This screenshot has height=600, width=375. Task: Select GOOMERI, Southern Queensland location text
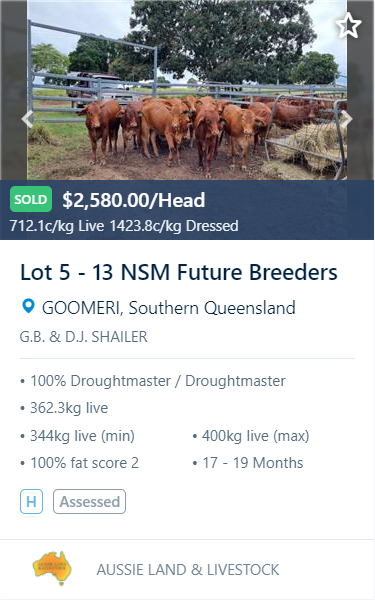point(169,308)
